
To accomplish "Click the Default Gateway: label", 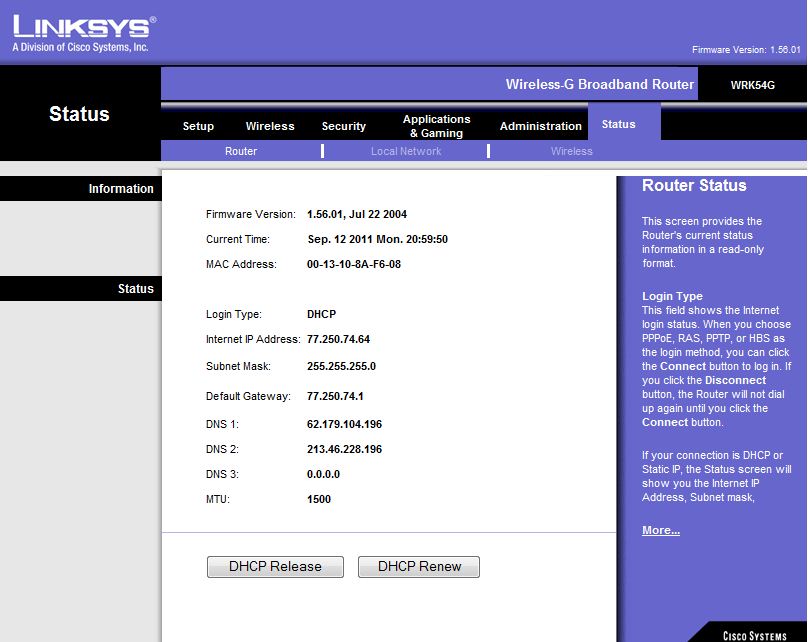I will coord(248,396).
